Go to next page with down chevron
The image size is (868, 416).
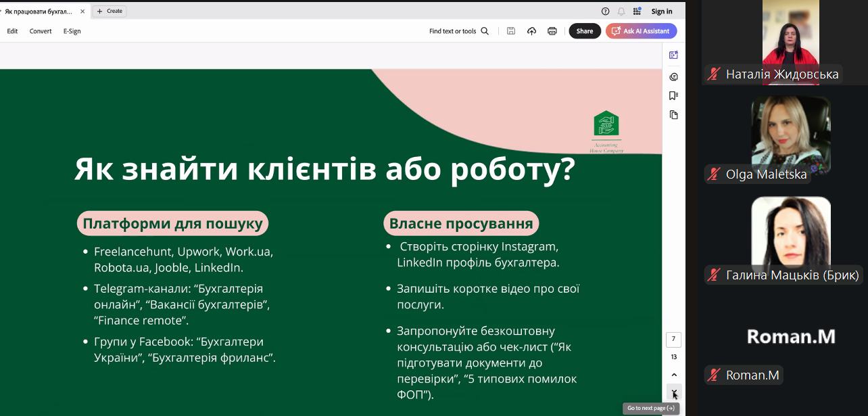[x=673, y=392]
